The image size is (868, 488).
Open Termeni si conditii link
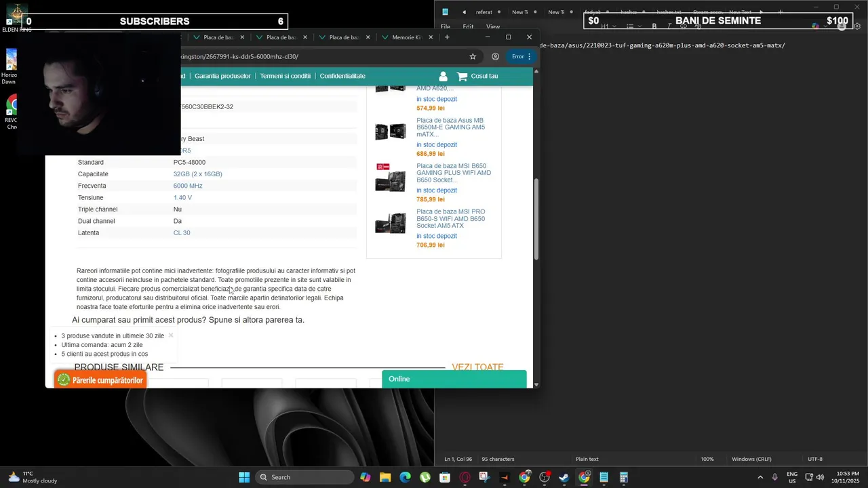click(285, 76)
